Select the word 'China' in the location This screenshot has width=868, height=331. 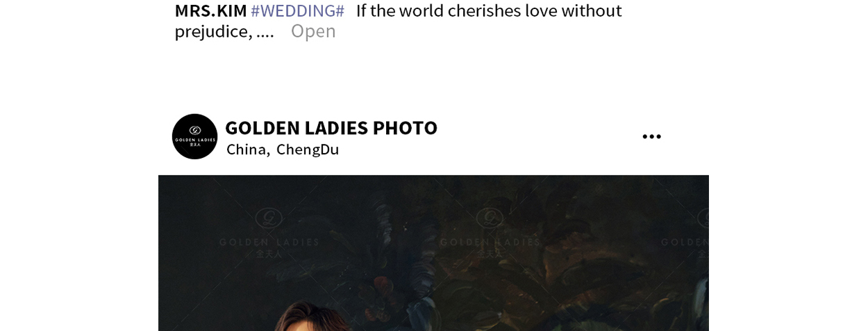point(247,149)
